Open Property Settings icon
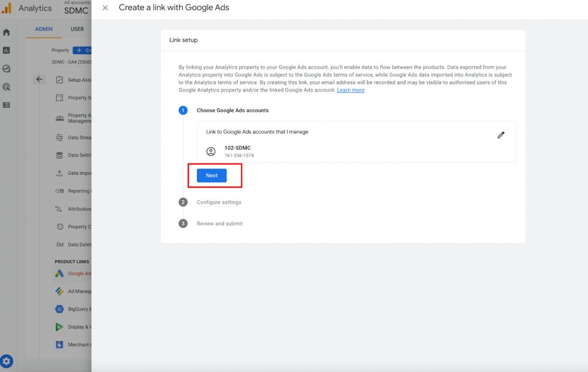588x372 pixels. pos(59,98)
